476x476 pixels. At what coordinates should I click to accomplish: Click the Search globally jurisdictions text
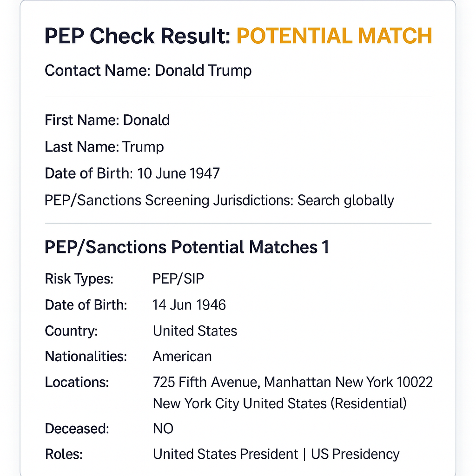(x=345, y=200)
